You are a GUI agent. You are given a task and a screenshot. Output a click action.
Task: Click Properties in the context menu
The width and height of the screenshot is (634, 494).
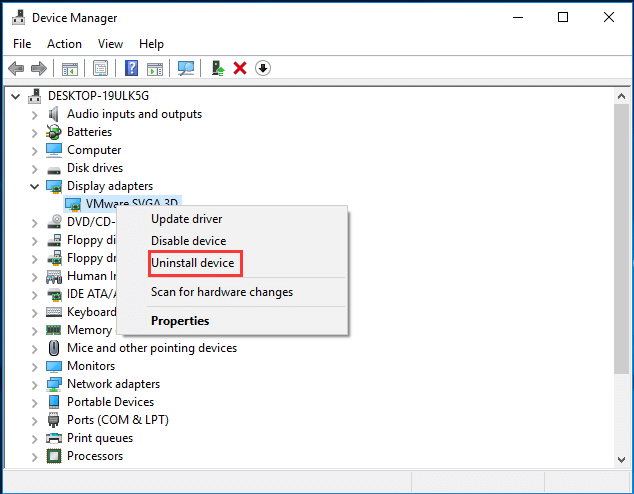[x=180, y=321]
